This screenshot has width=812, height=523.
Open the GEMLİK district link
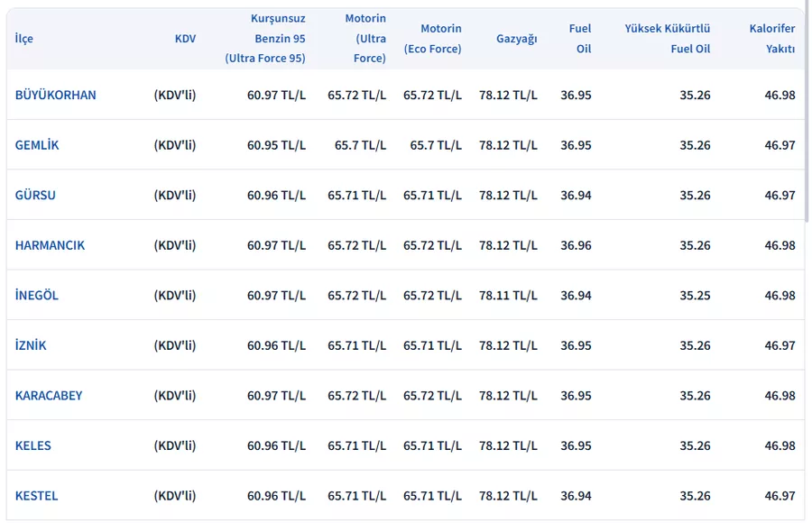click(37, 145)
